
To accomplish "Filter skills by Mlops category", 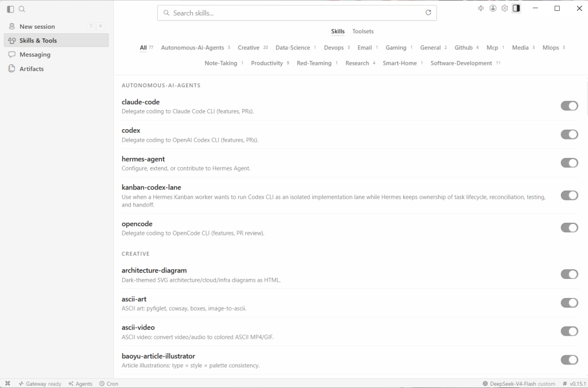I will click(554, 48).
